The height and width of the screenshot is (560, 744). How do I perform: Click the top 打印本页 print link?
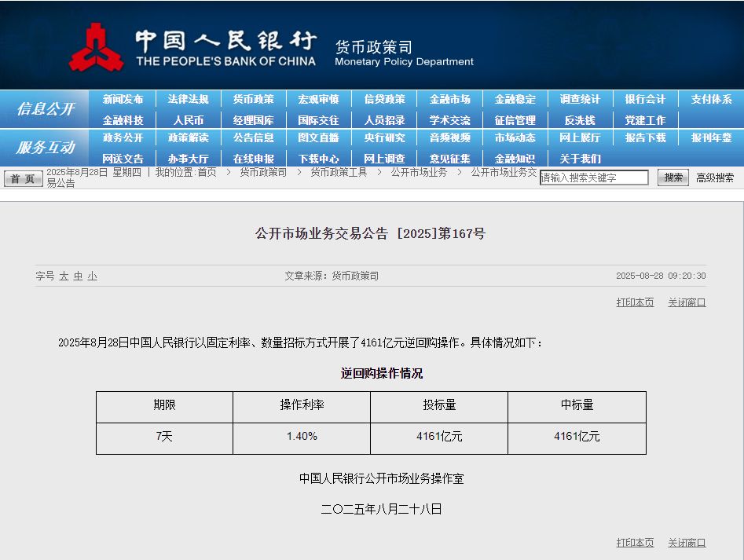pos(635,302)
